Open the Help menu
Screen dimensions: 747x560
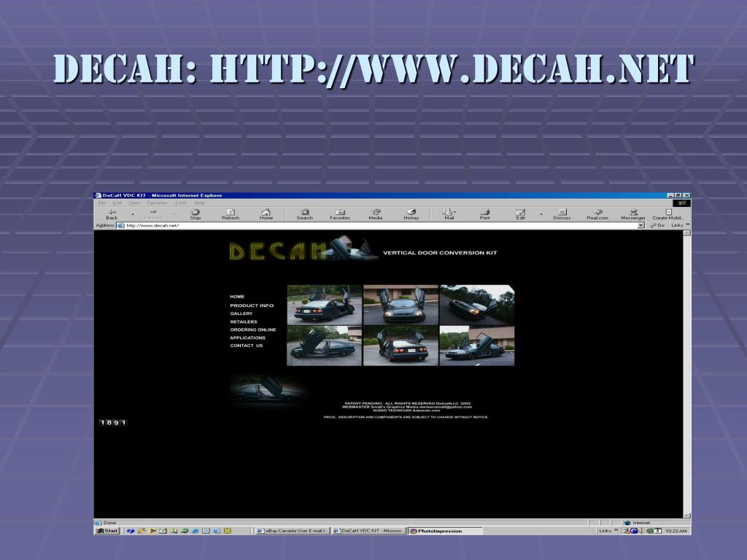click(x=199, y=203)
